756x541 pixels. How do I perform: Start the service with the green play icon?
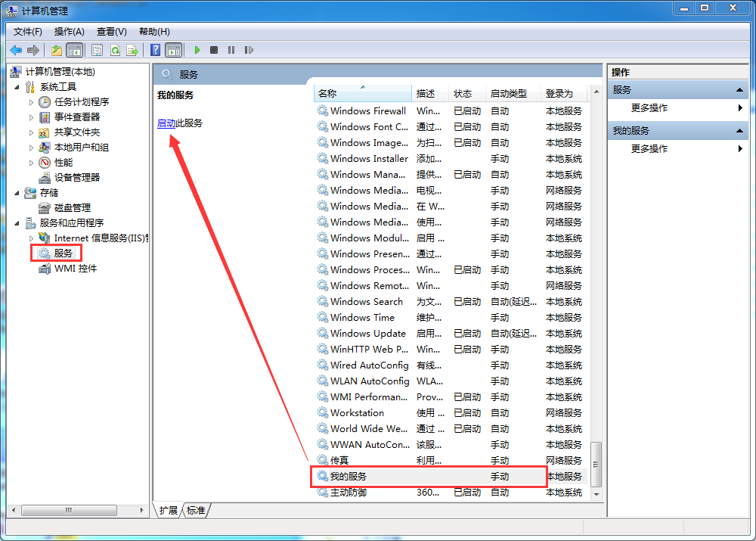coord(197,50)
